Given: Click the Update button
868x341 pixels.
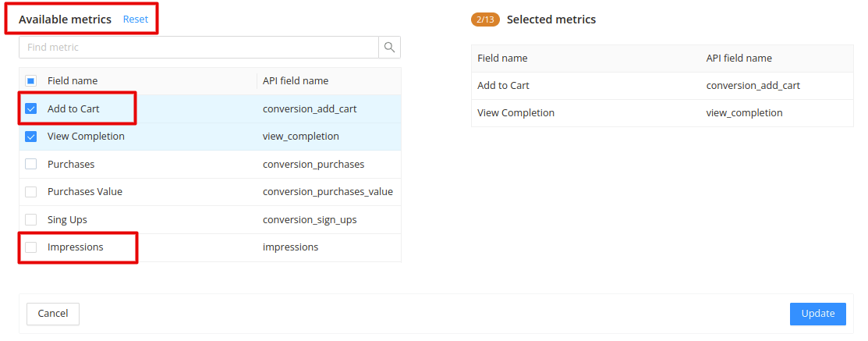Looking at the screenshot, I should (x=817, y=314).
